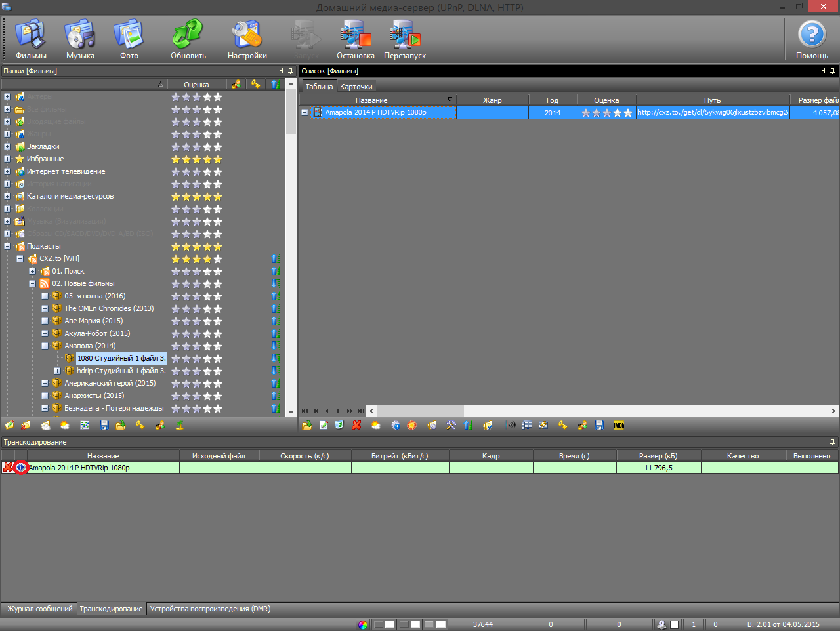The height and width of the screenshot is (631, 840).
Task: Open Помощь help button
Action: (x=811, y=39)
